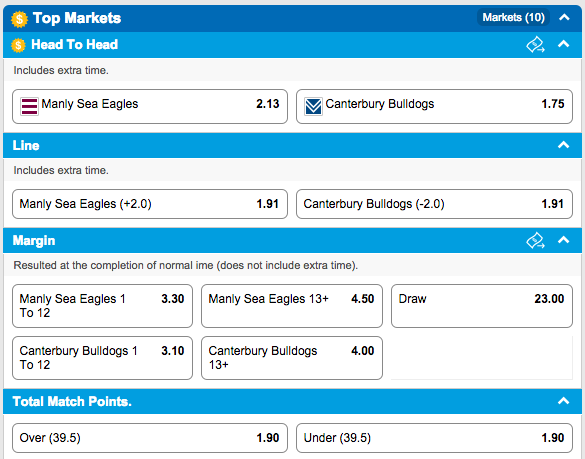Screen dimensions: 585x459
Task: Collapse the Top Markets section
Action: 564,18
